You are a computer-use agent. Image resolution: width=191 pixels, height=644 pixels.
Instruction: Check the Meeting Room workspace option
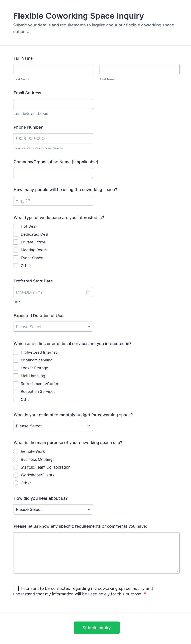tap(16, 250)
